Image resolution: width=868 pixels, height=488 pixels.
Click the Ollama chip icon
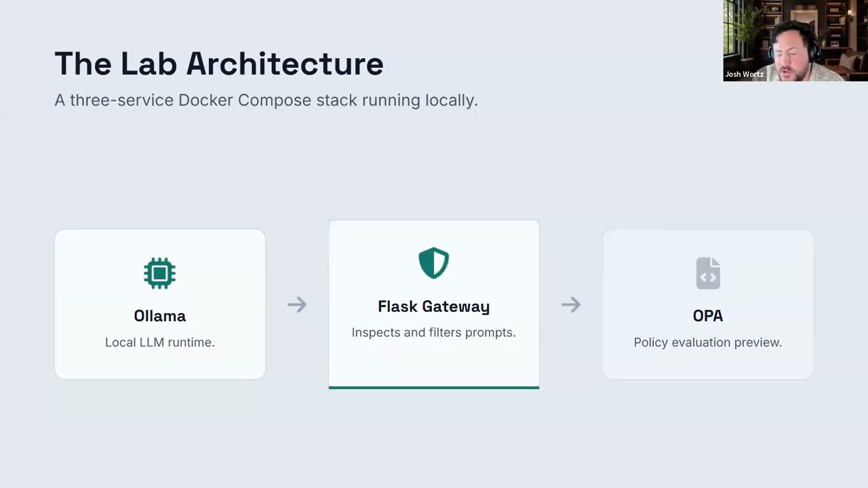tap(160, 273)
